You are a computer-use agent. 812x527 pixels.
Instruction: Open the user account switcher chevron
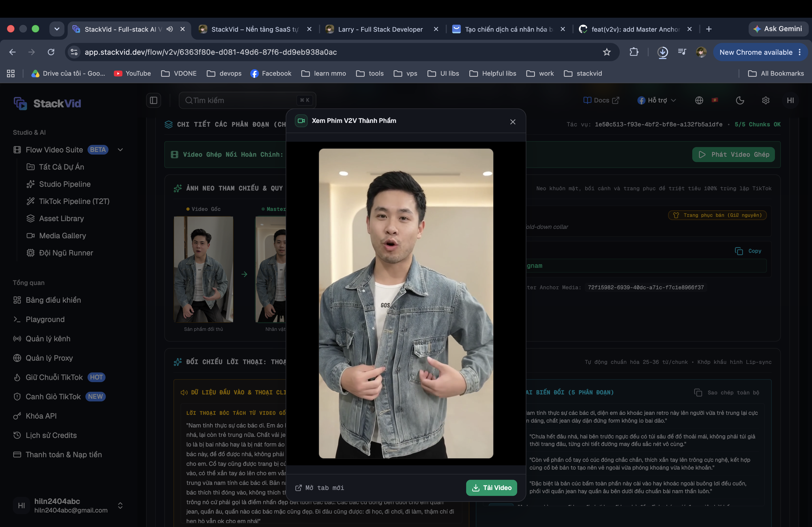pyautogui.click(x=120, y=505)
